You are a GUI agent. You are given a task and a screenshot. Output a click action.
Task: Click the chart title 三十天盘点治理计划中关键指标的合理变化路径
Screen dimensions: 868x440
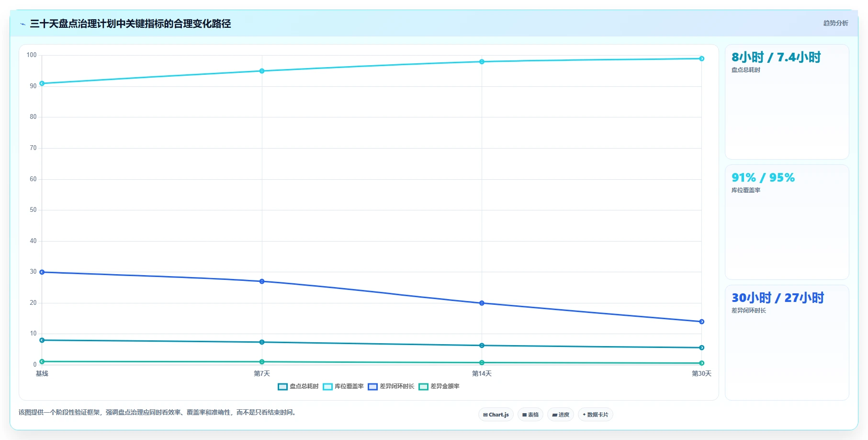click(130, 24)
